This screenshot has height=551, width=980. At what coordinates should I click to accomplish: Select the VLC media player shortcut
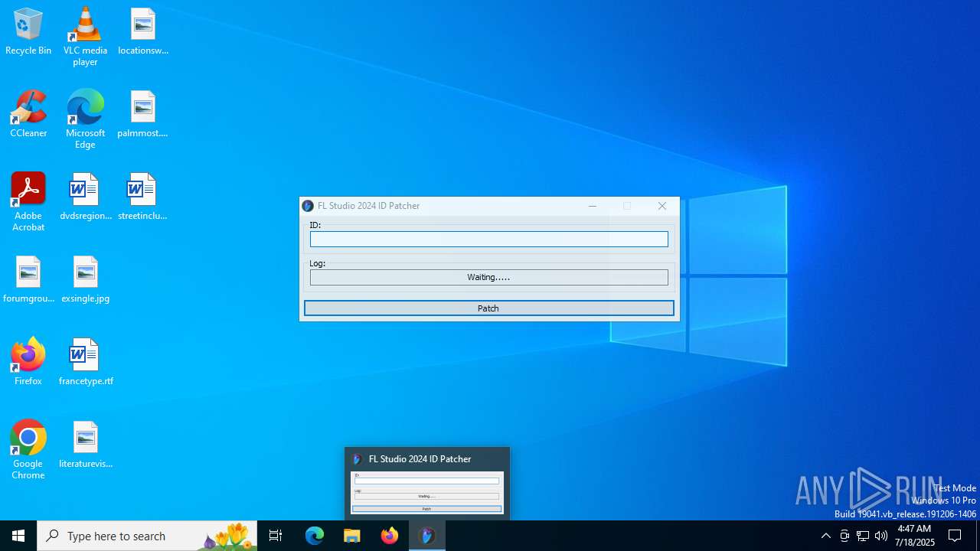(x=85, y=37)
